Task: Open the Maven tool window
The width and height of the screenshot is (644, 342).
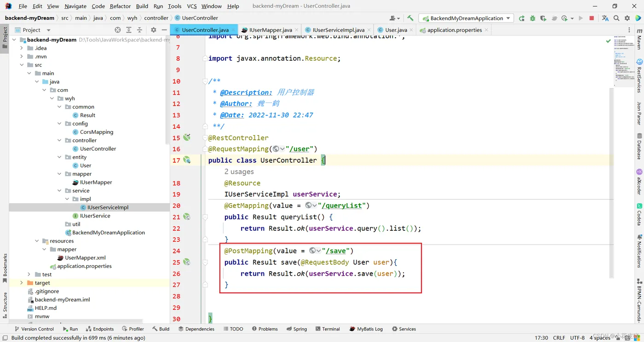Action: [x=639, y=40]
